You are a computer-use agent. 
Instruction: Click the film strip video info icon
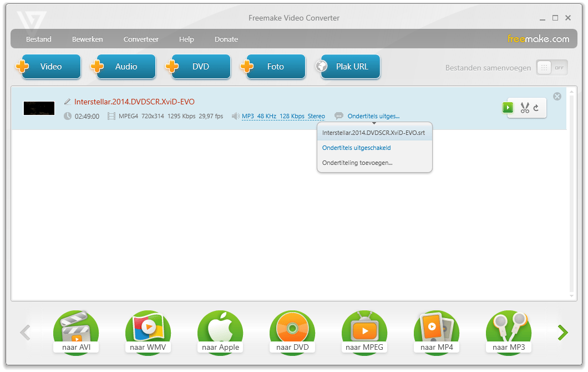111,116
